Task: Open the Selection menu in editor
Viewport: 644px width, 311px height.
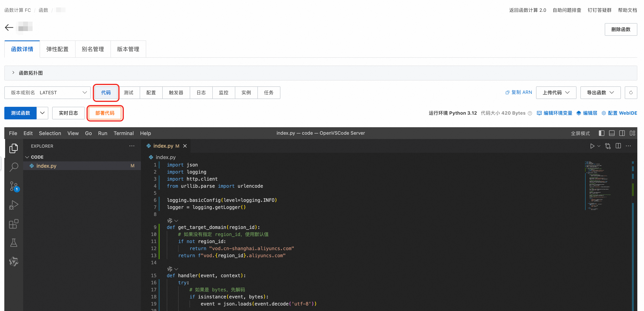Action: pyautogui.click(x=50, y=133)
